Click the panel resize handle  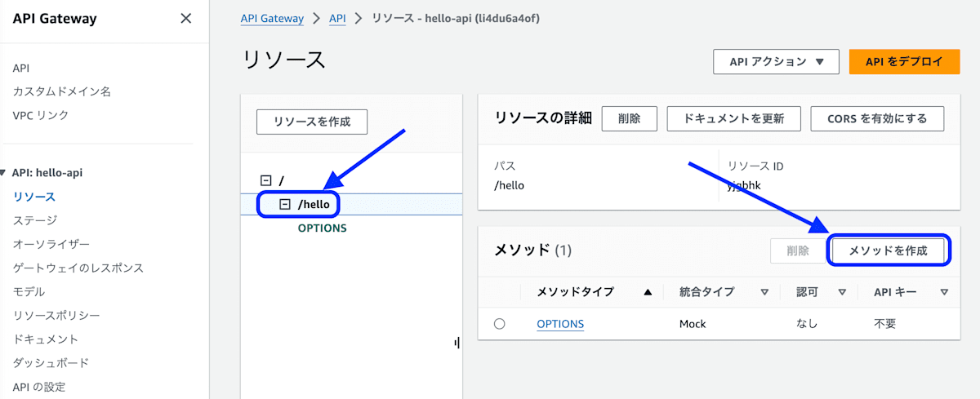(457, 343)
